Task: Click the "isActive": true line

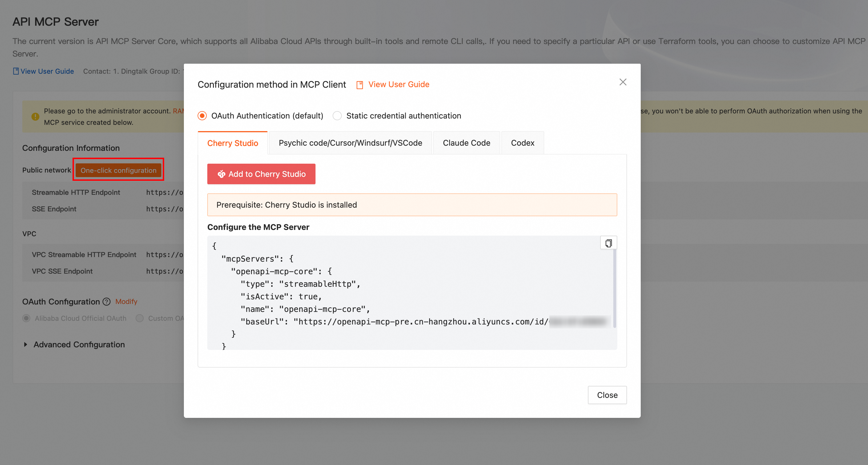Action: coord(281,296)
